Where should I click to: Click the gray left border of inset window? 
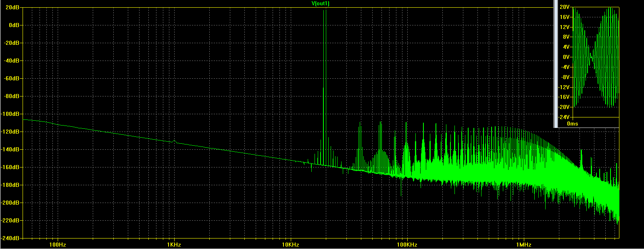click(555, 64)
